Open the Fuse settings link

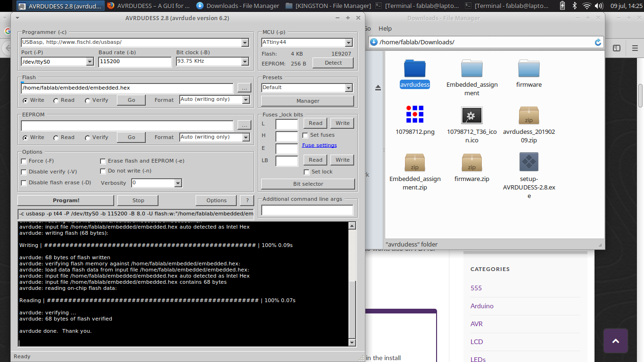click(x=320, y=145)
